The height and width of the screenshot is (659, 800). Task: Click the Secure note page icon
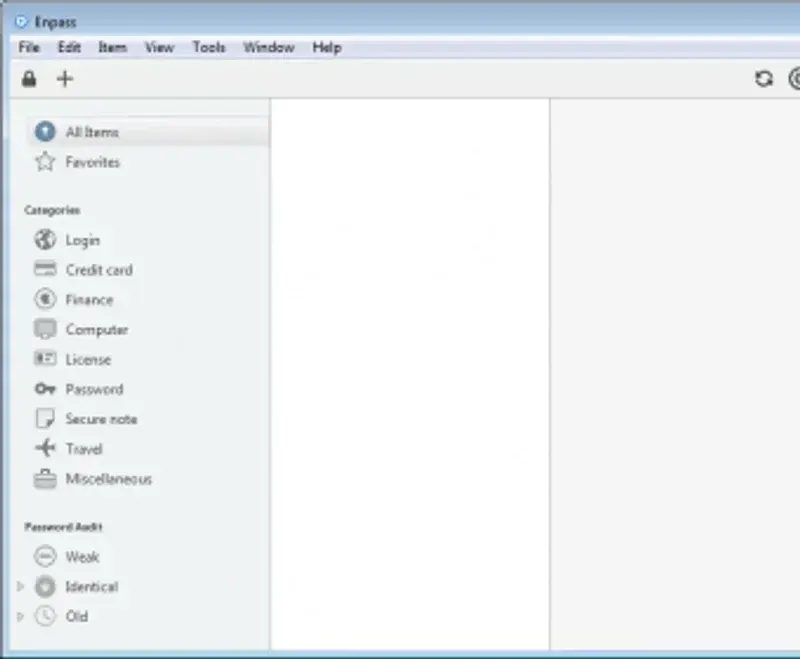click(45, 418)
